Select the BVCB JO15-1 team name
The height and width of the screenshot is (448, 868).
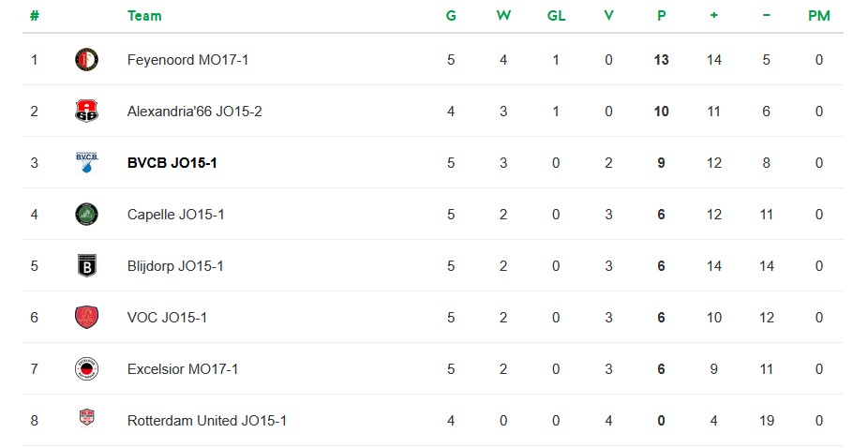click(172, 163)
